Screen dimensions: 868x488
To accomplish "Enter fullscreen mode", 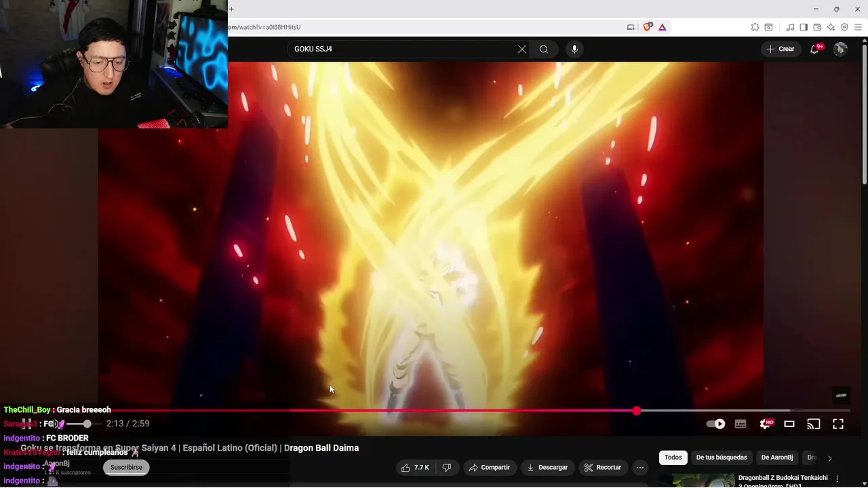I will coord(838,424).
